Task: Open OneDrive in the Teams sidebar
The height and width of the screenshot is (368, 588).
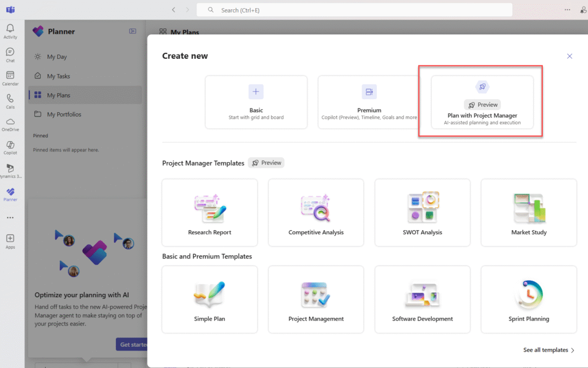Action: coord(10,125)
